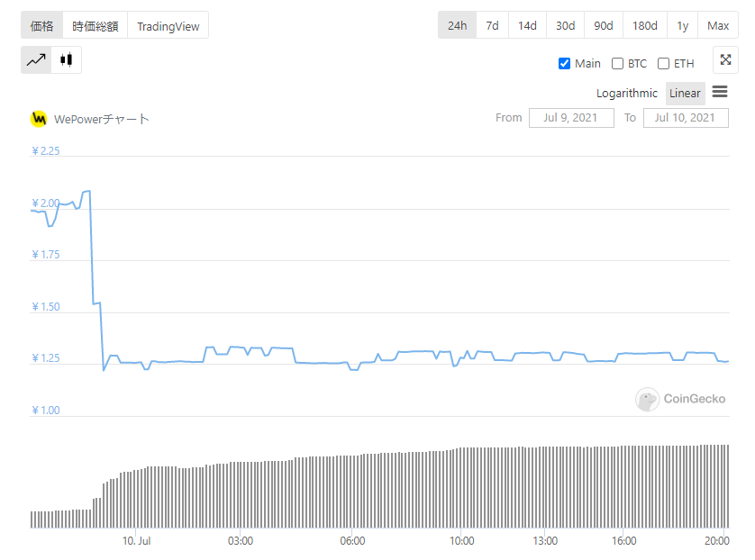Image resolution: width=755 pixels, height=560 pixels.
Task: Open fullscreen chart expand icon
Action: [x=725, y=60]
